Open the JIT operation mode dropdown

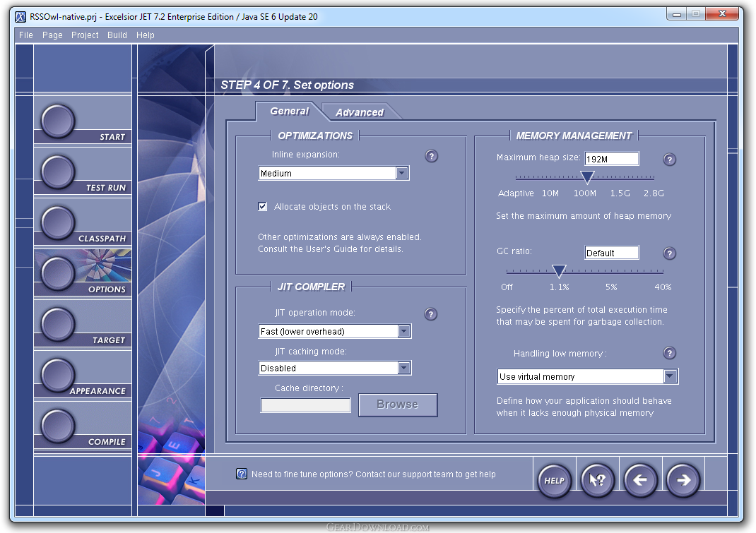point(404,331)
